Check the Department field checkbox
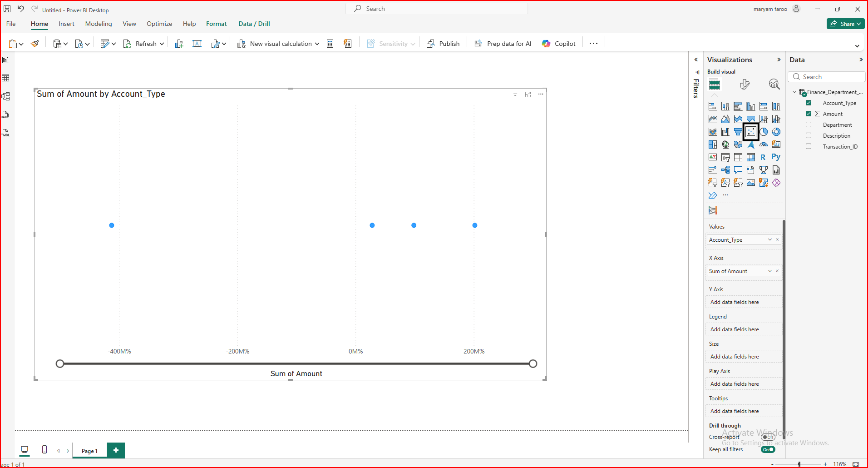Viewport: 868px width, 468px height. coord(809,125)
